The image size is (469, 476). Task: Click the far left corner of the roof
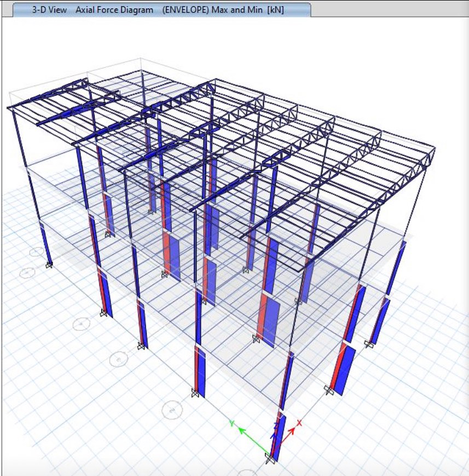click(x=9, y=107)
